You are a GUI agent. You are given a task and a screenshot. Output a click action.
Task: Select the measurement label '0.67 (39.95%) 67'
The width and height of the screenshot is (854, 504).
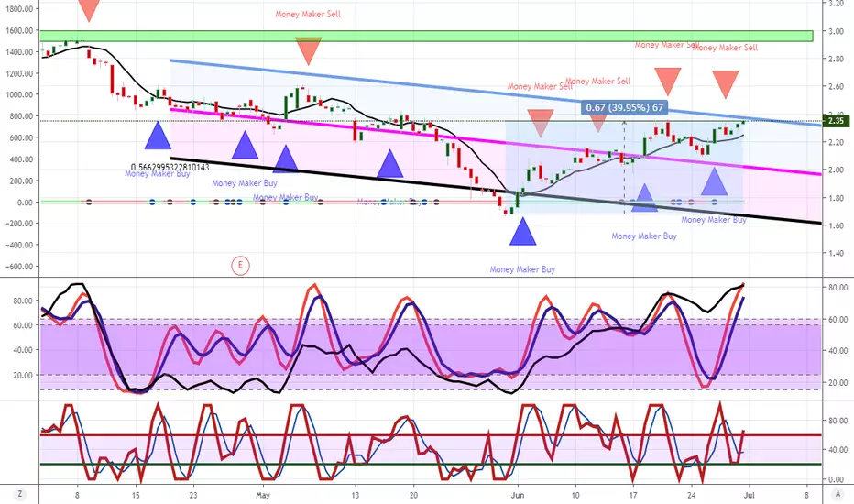tap(624, 107)
